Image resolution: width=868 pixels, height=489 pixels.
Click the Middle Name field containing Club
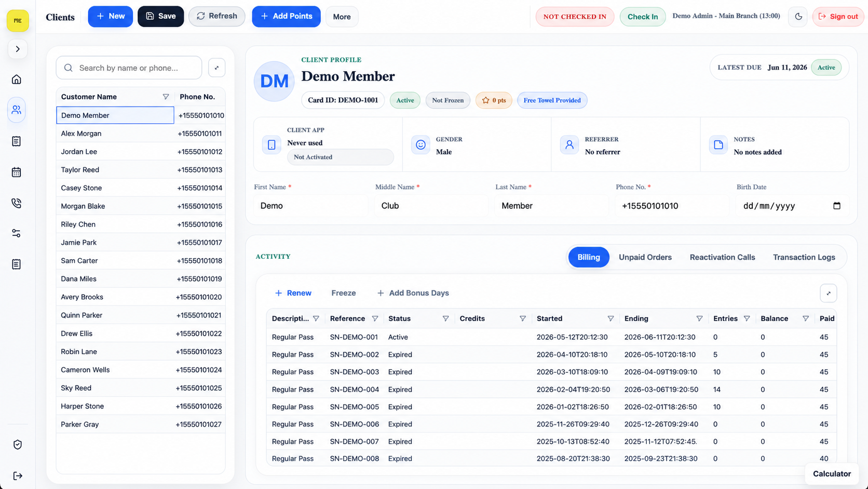(x=431, y=206)
